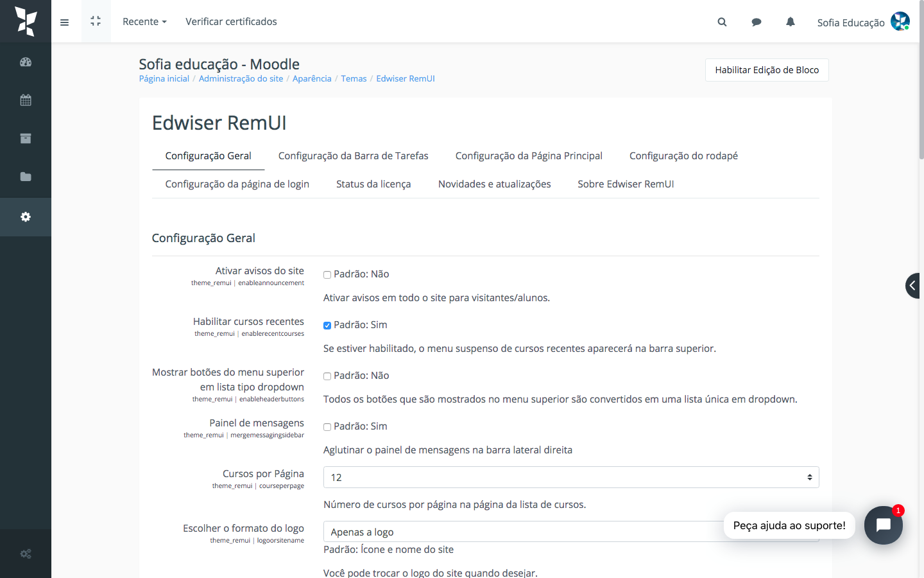This screenshot has width=924, height=578.
Task: Check the dropdown menu buttons checkbox
Action: pyautogui.click(x=327, y=376)
